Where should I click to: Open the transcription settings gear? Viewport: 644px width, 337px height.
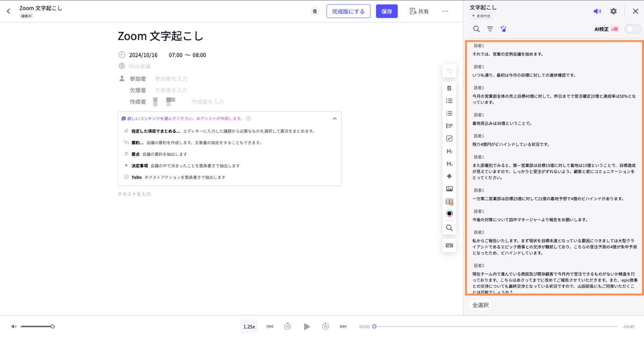[x=613, y=11]
